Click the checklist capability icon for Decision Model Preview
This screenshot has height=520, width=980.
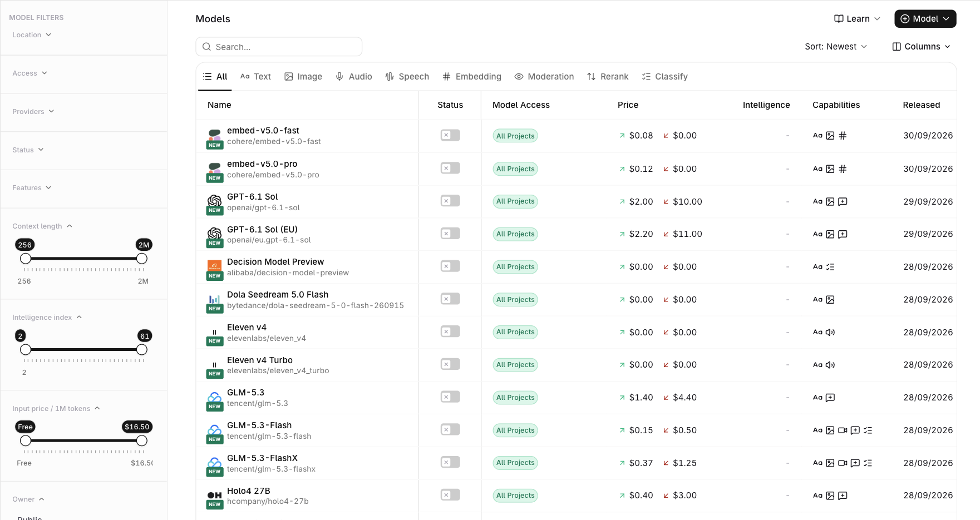pyautogui.click(x=830, y=267)
